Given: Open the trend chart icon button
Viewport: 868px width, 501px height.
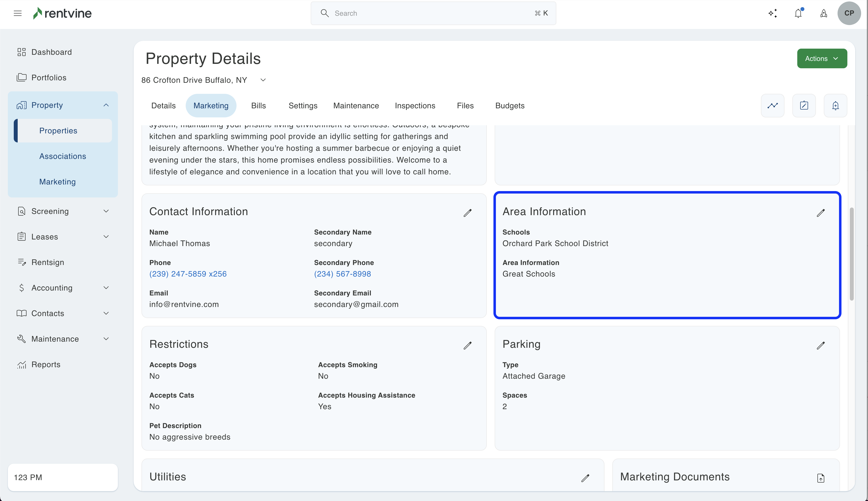Looking at the screenshot, I should [x=772, y=106].
